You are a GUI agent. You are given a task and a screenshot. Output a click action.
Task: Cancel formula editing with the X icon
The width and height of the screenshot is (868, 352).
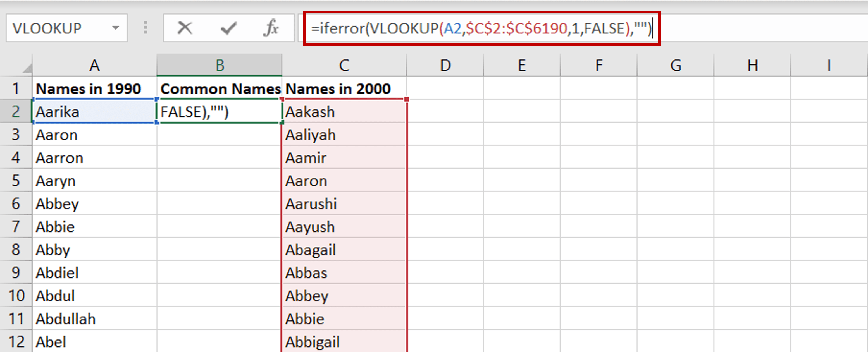click(x=184, y=28)
